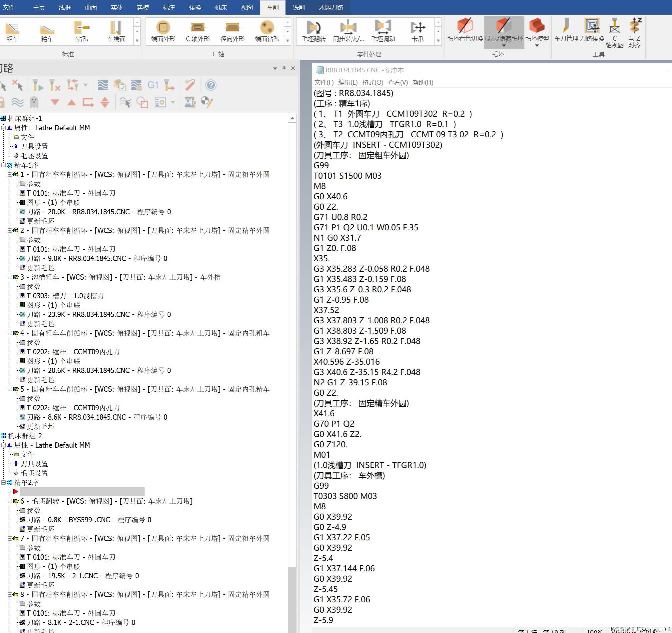
Task: Close the 刀路 panel
Action: (293, 68)
